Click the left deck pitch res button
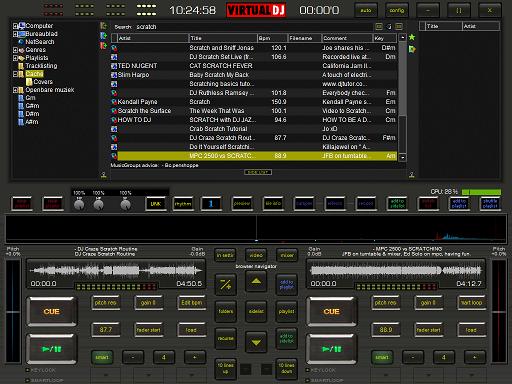The height and width of the screenshot is (384, 512). click(x=105, y=303)
